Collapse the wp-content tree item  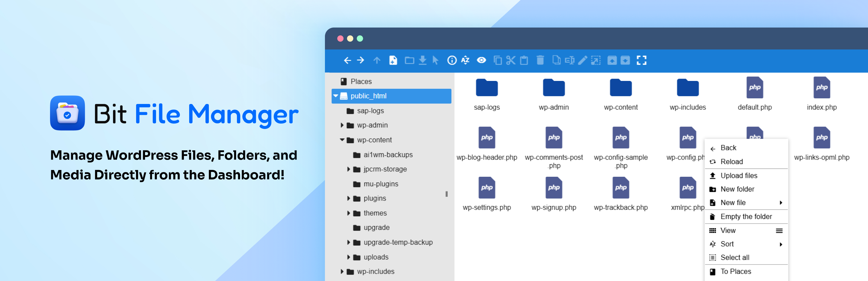tap(342, 140)
